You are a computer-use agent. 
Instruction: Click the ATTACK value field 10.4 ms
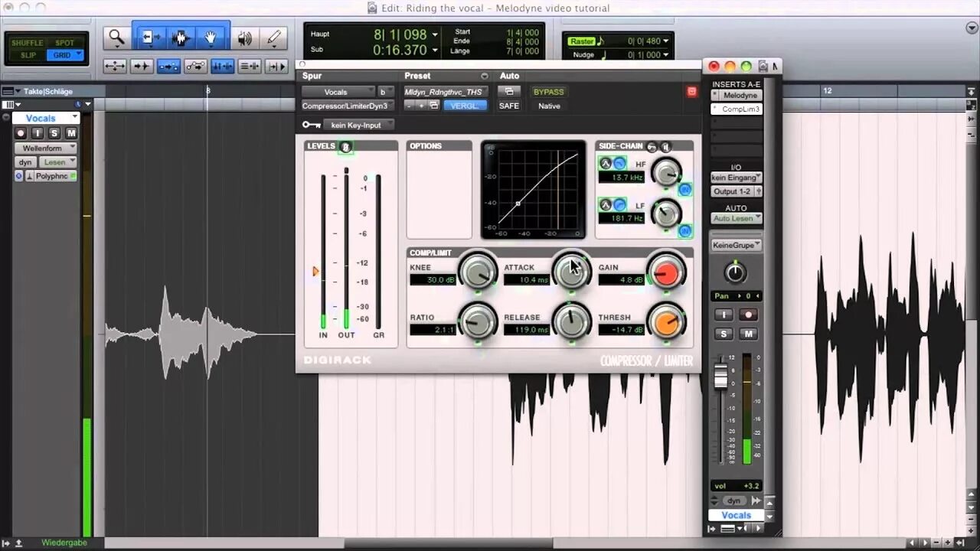click(527, 280)
